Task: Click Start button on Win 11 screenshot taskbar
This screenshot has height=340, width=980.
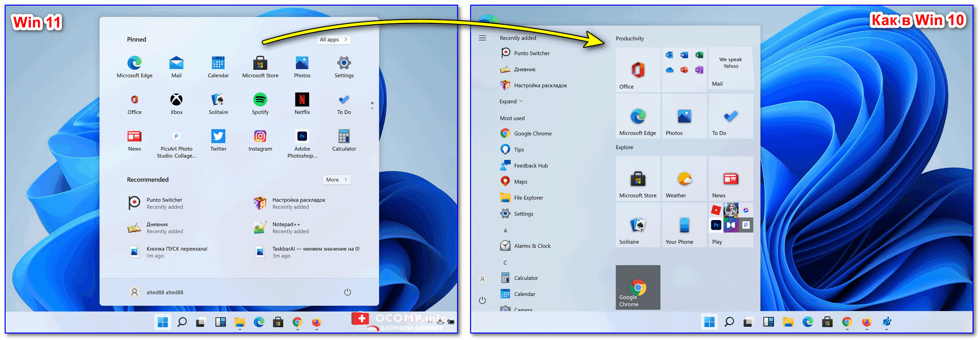Action: point(163,322)
